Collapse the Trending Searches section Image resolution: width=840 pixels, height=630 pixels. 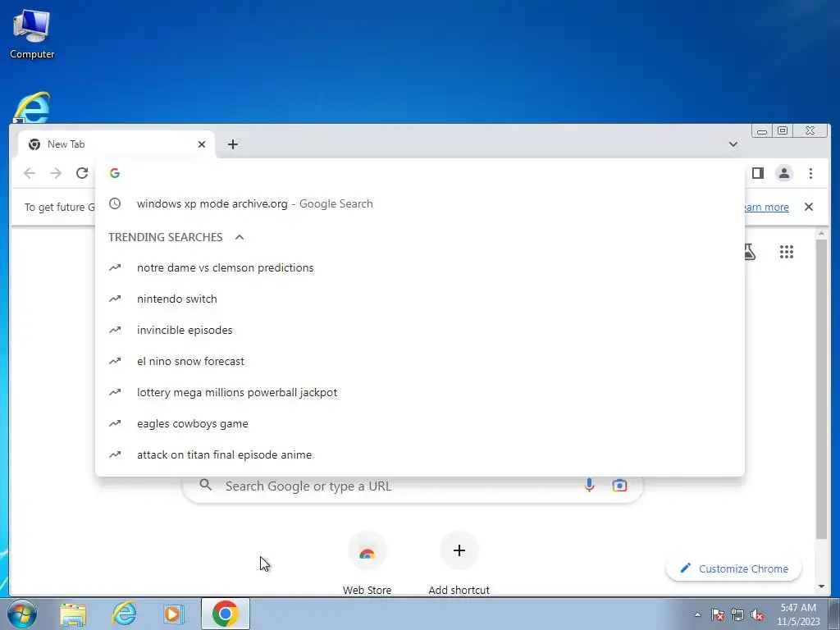coord(240,237)
